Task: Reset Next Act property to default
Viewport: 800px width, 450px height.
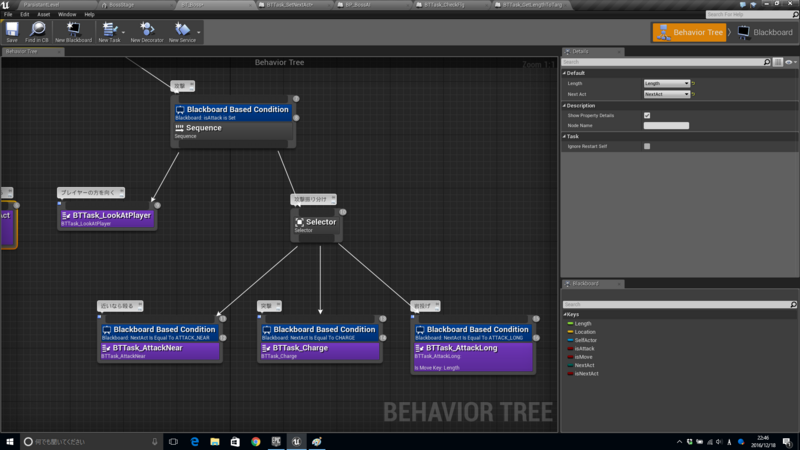Action: click(693, 94)
